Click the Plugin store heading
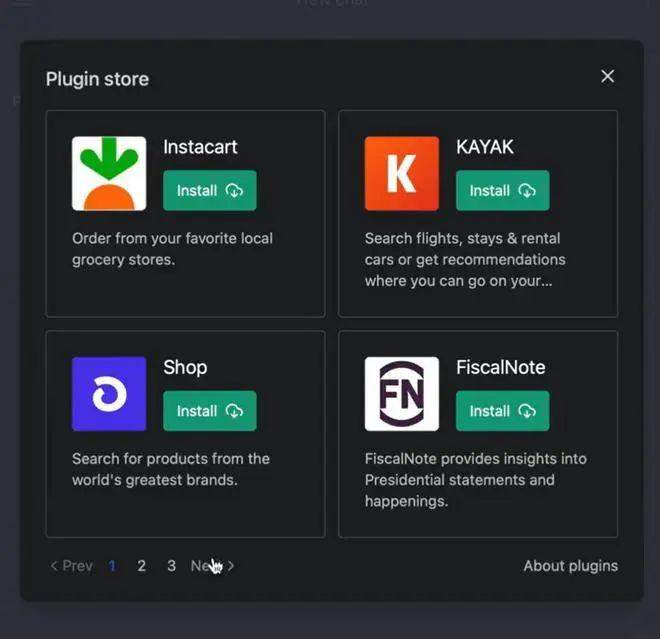The height and width of the screenshot is (639, 660). tap(97, 79)
